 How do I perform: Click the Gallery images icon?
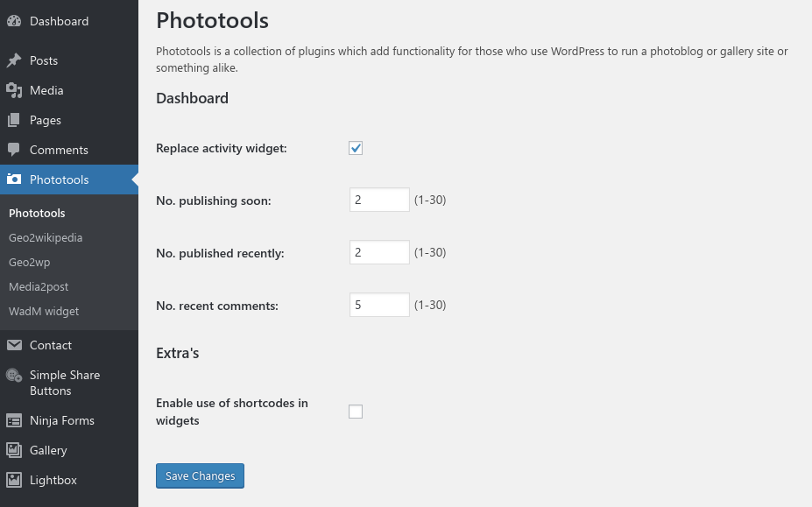(14, 451)
